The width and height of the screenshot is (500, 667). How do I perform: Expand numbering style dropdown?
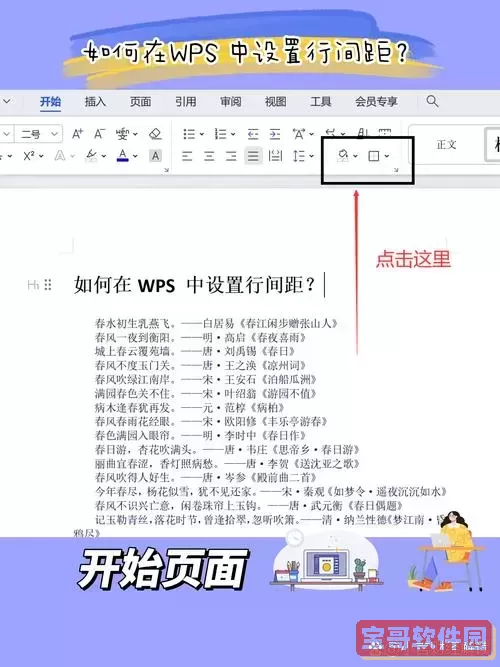[x=233, y=134]
